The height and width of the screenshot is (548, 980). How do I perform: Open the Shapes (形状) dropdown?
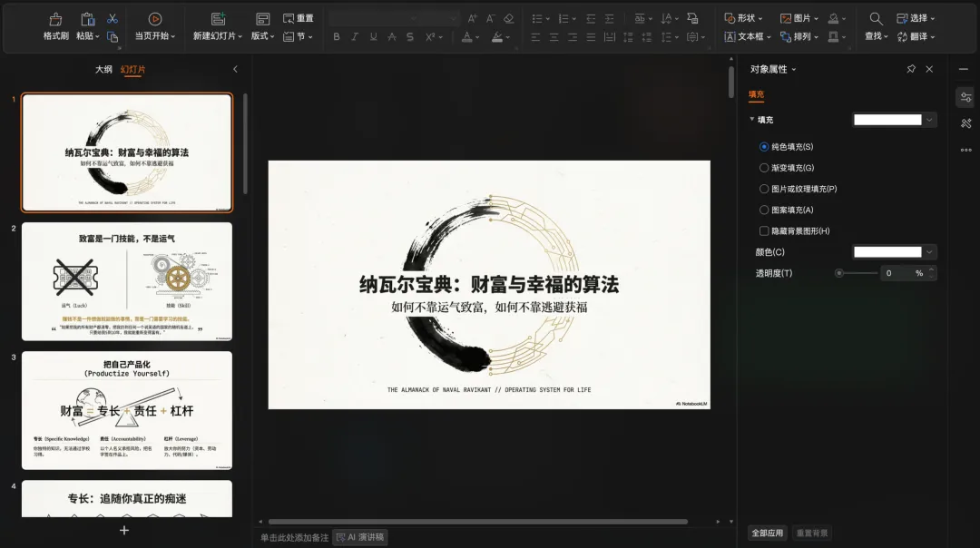pyautogui.click(x=760, y=19)
